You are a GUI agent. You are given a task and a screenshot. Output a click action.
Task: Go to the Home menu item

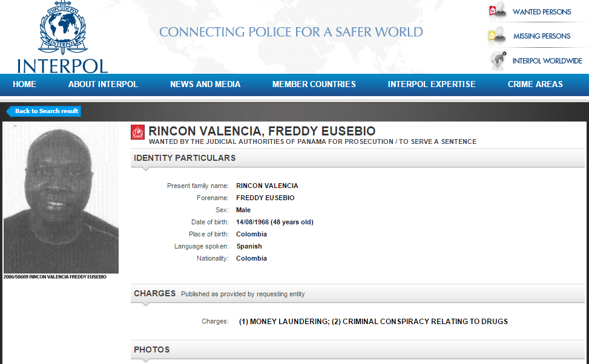[24, 84]
